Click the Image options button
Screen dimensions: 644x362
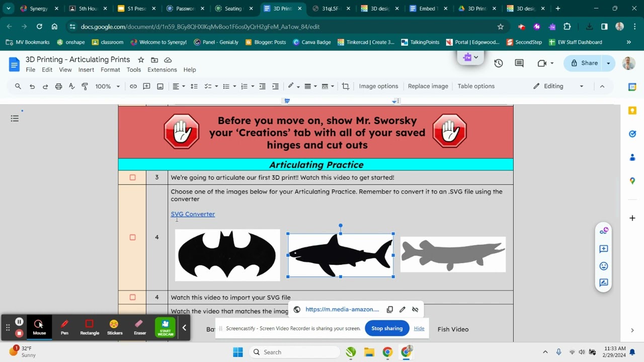[x=378, y=86]
